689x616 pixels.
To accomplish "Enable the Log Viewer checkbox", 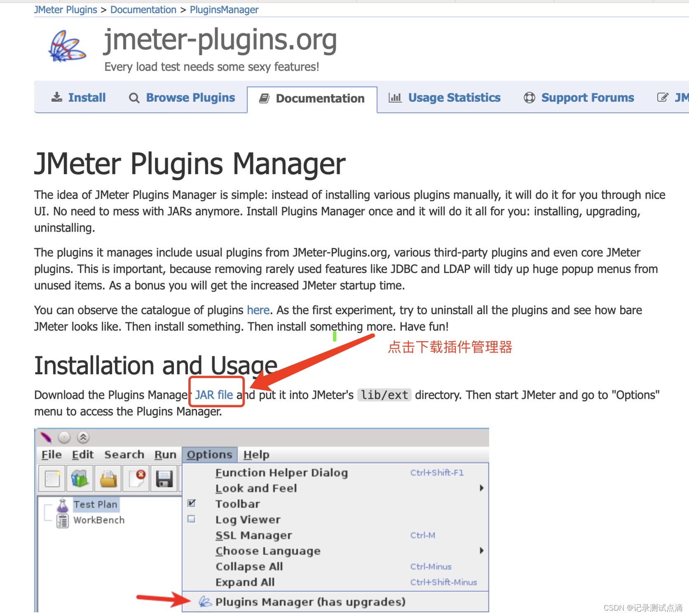I will coord(191,519).
